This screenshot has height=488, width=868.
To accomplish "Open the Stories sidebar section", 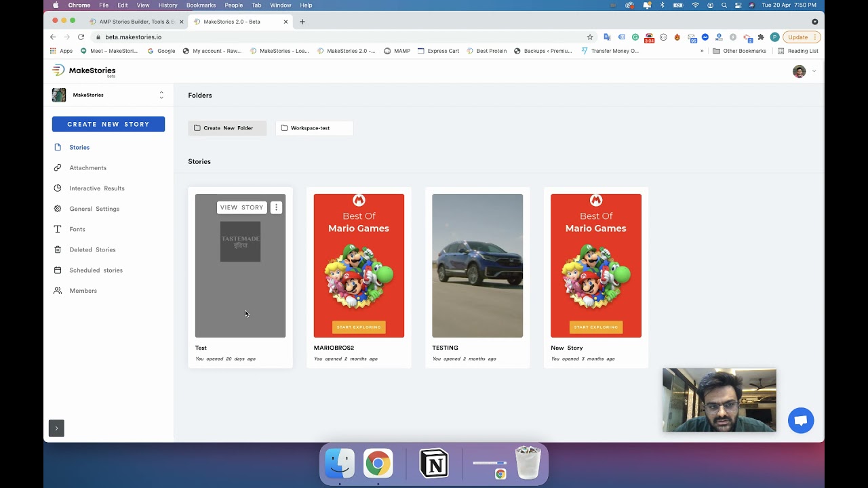I will (x=79, y=147).
